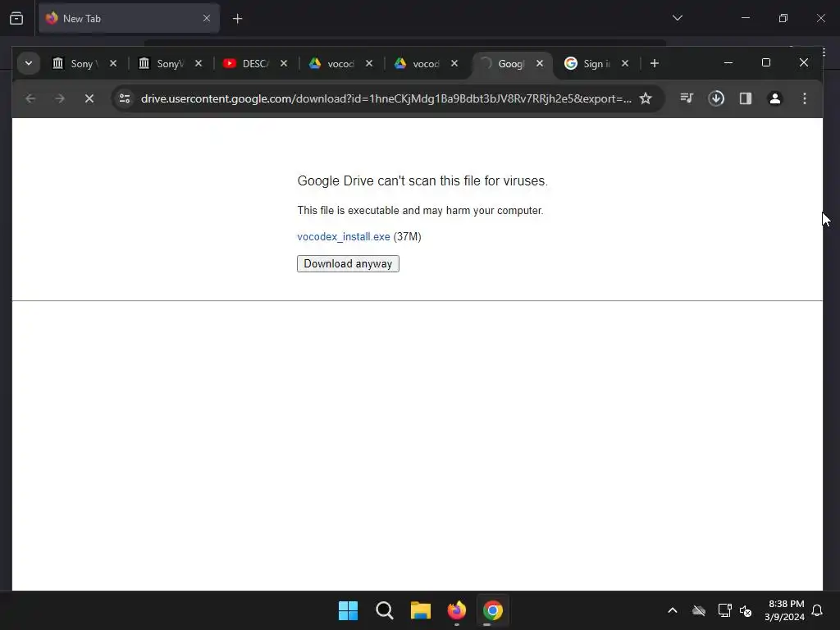Switch to the first vocod Drive tab
The width and height of the screenshot is (840, 630).
click(x=332, y=64)
